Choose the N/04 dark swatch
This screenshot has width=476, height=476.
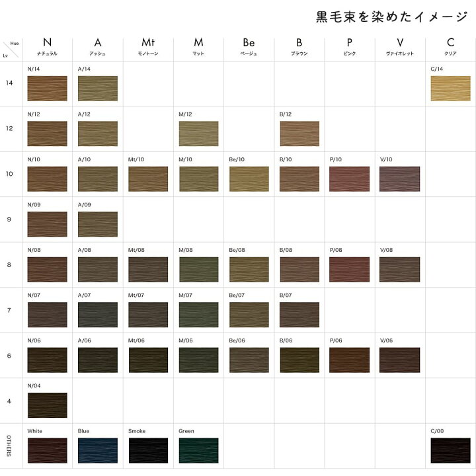click(x=47, y=405)
